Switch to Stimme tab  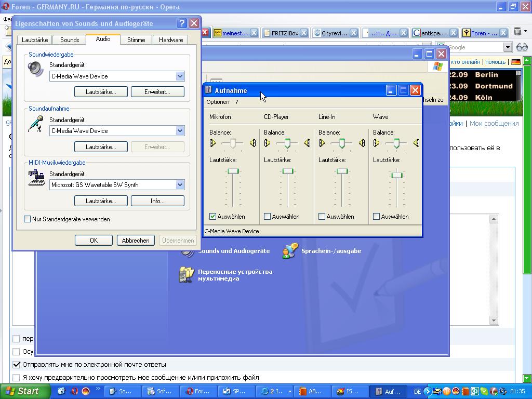tap(136, 40)
